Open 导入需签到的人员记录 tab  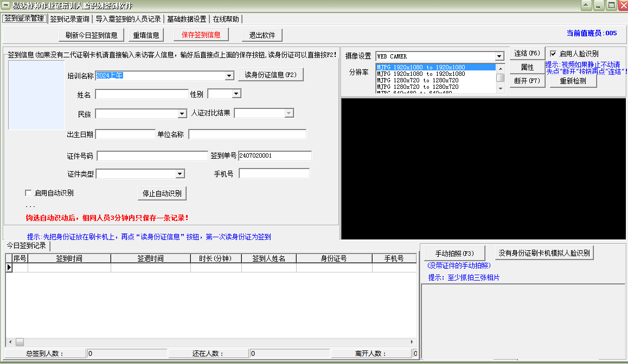coord(128,19)
